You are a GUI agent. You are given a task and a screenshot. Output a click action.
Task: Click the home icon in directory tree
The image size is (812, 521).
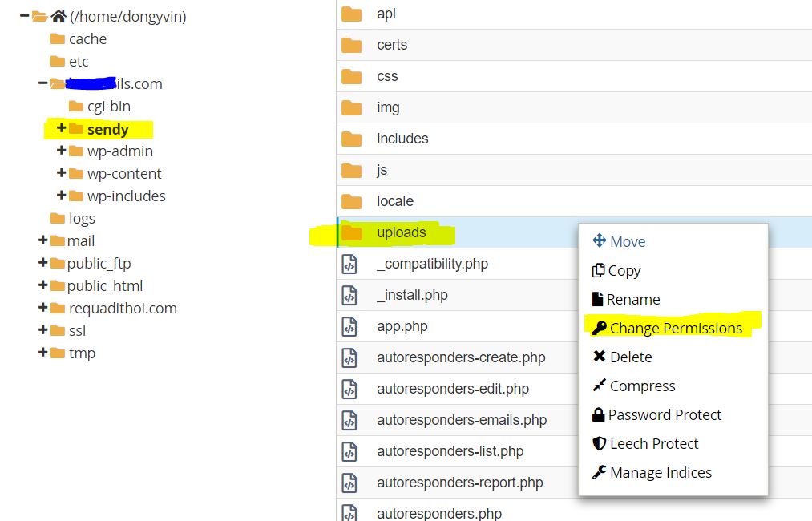pyautogui.click(x=59, y=16)
